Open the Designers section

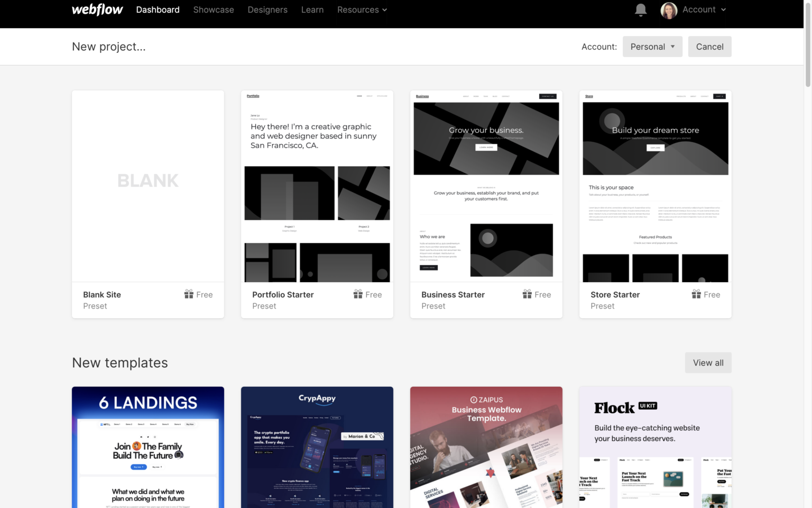pyautogui.click(x=267, y=10)
